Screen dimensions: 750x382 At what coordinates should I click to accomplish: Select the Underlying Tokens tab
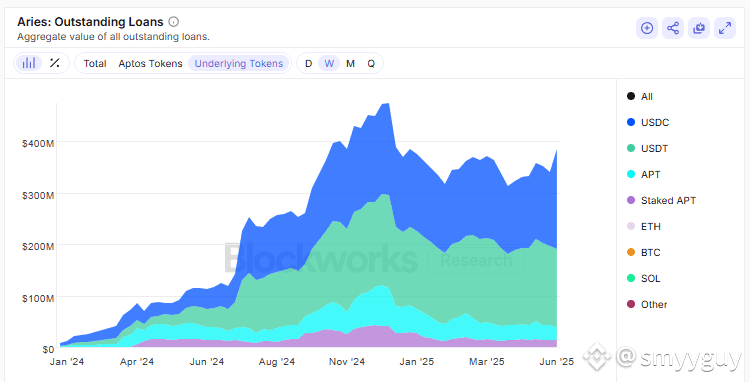tap(239, 64)
